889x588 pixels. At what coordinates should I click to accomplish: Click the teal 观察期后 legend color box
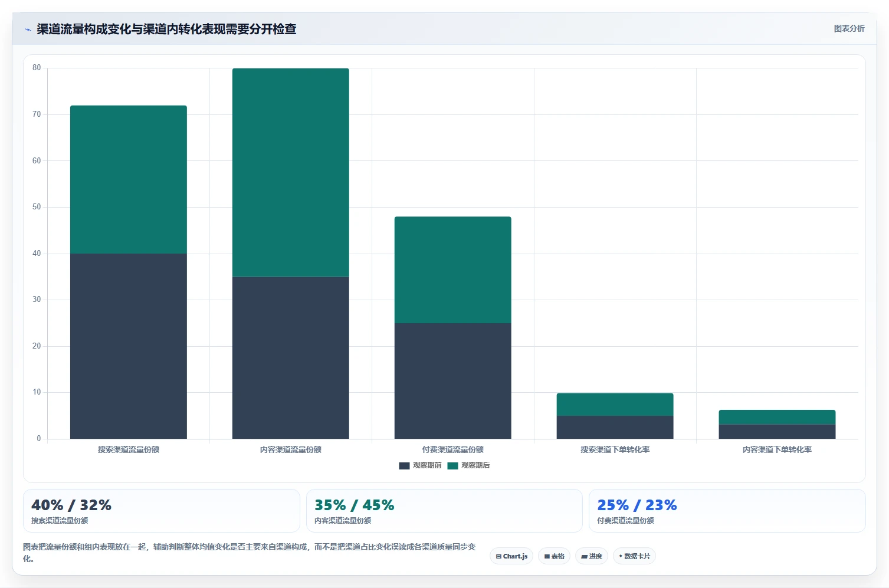pyautogui.click(x=452, y=466)
